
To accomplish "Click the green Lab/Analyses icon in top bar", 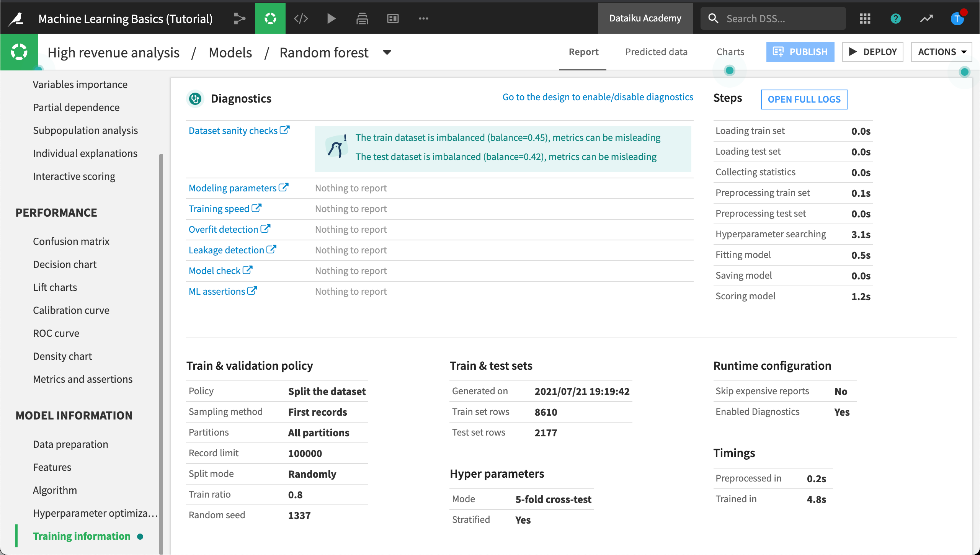I will click(270, 18).
